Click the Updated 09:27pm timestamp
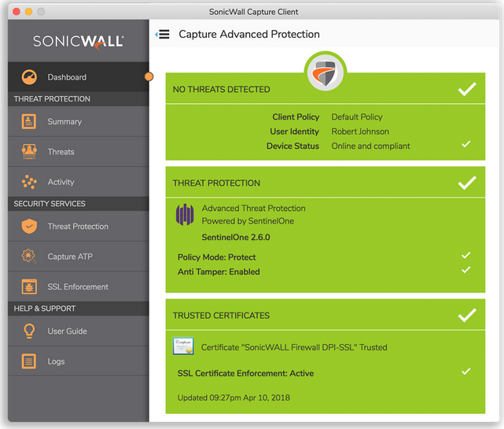Viewport: 504px width, 429px height. (234, 398)
